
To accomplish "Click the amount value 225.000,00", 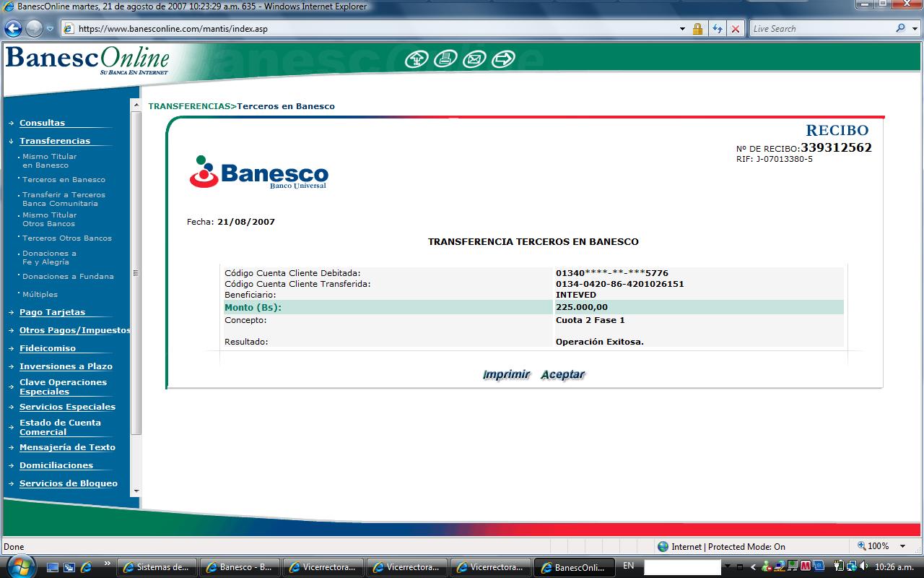I will tap(582, 307).
